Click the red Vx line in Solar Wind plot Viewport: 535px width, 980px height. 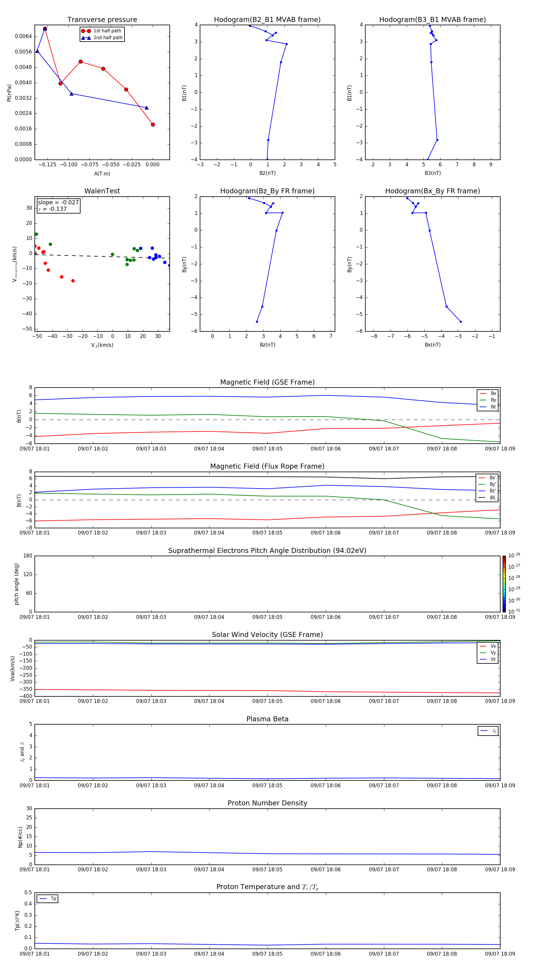tap(267, 690)
